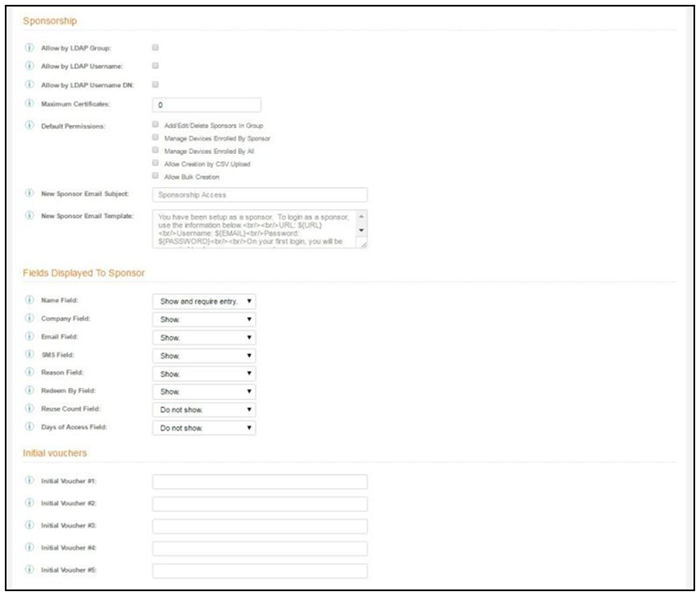Screen dimensions: 700x596
Task: Click info icon beside Days of Access Field
Action: click(x=29, y=426)
